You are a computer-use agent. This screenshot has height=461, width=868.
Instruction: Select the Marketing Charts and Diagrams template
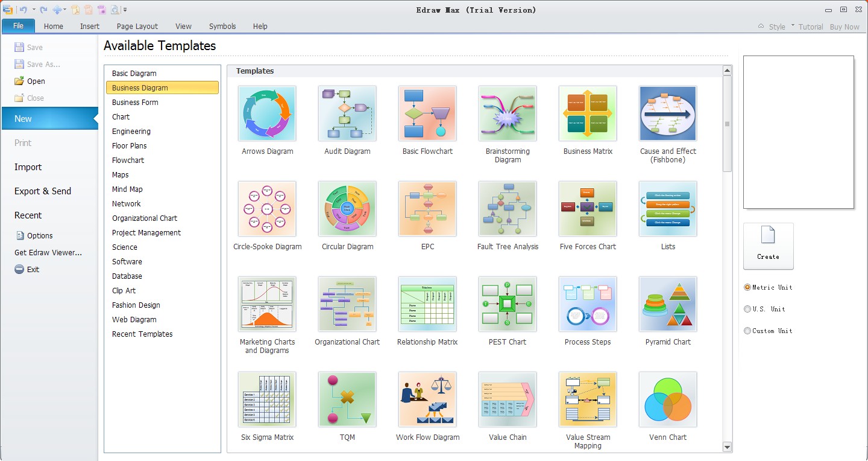tap(267, 304)
